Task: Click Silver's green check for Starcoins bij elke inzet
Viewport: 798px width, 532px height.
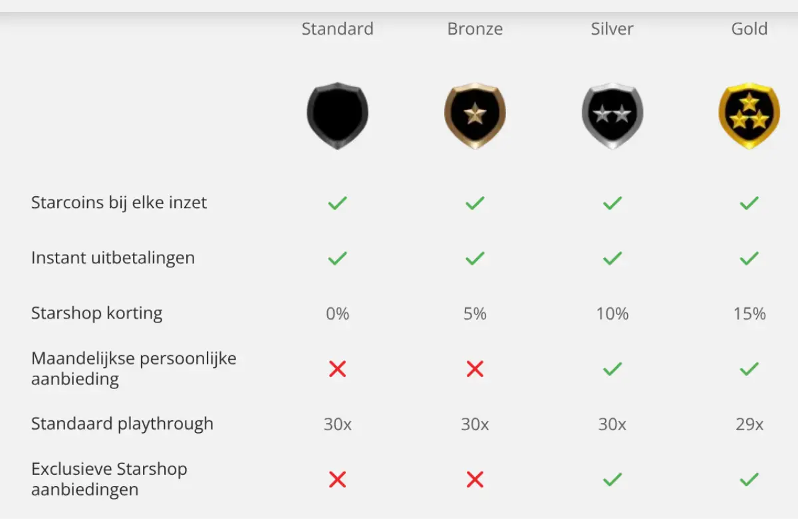Action: 612,203
